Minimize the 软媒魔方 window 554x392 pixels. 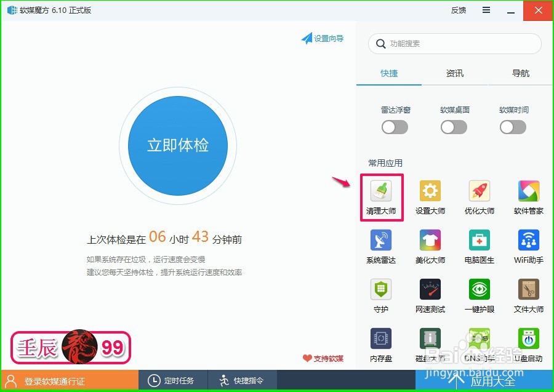click(x=510, y=10)
